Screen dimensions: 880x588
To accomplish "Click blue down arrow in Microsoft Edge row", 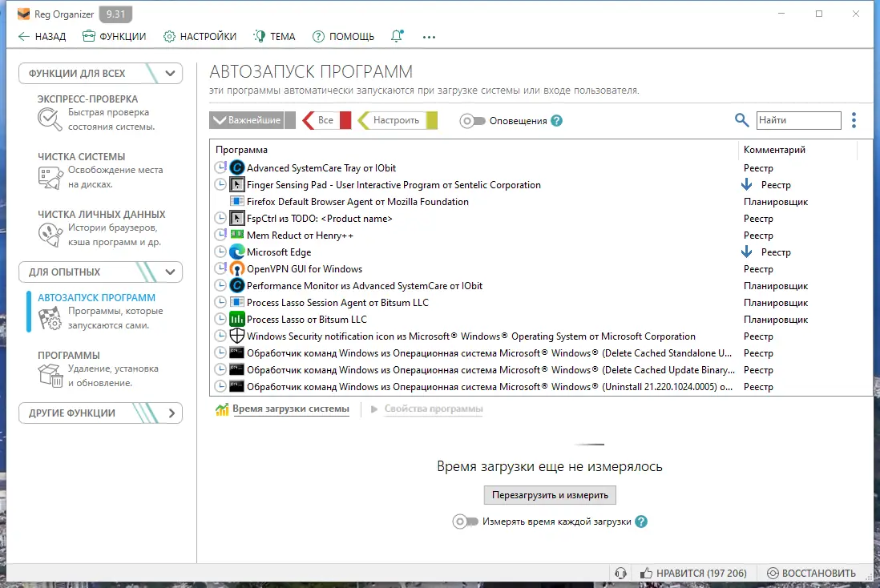I will coord(746,252).
